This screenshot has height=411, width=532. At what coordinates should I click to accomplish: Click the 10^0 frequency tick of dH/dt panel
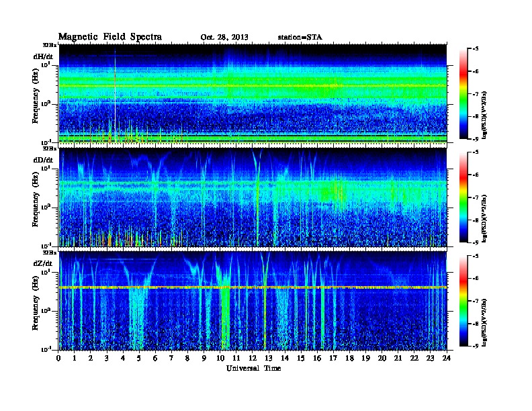[46, 103]
